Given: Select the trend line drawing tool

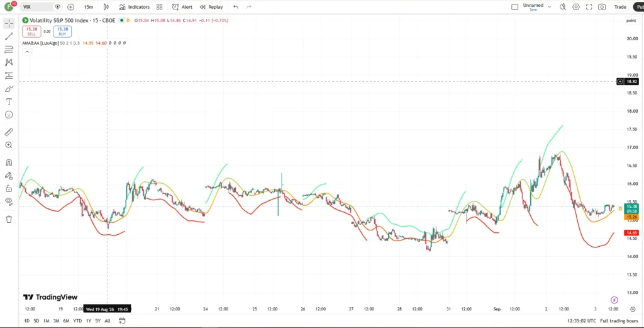Looking at the screenshot, I should (9, 37).
